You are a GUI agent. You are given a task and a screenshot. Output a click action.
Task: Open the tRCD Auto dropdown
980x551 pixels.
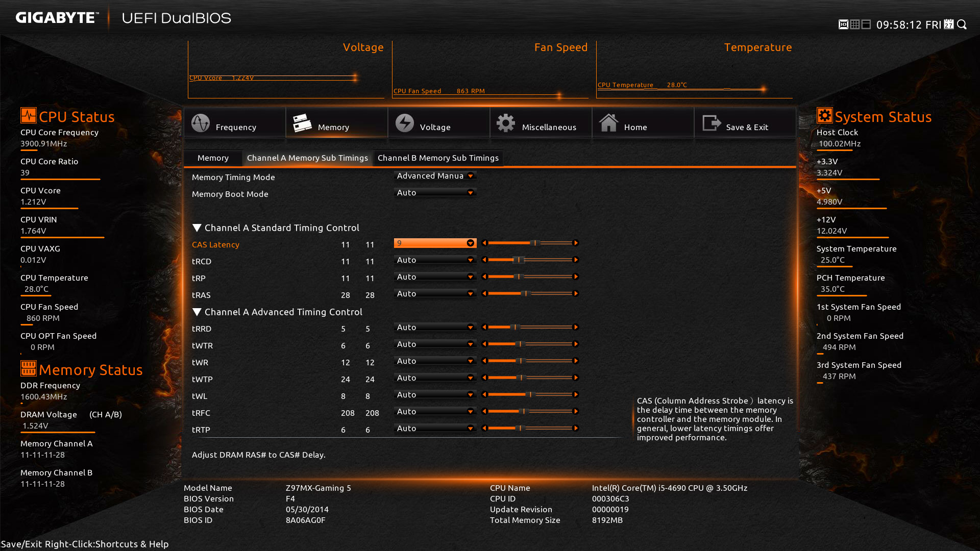click(x=435, y=260)
